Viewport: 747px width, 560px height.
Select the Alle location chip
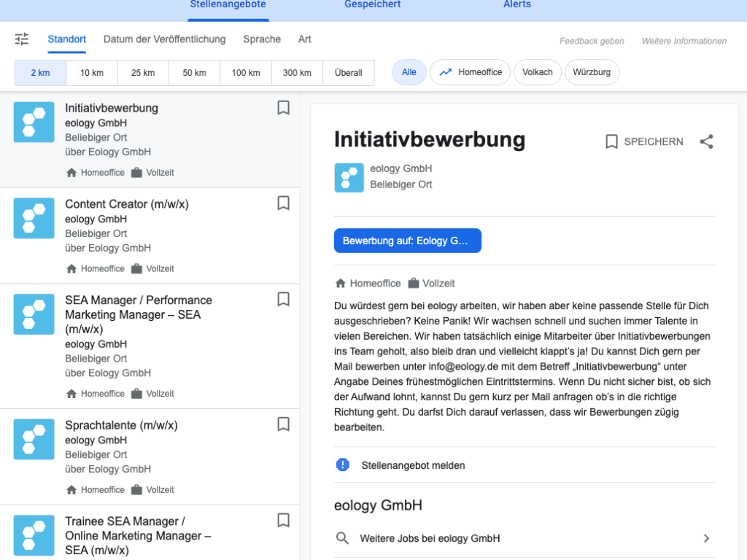409,72
